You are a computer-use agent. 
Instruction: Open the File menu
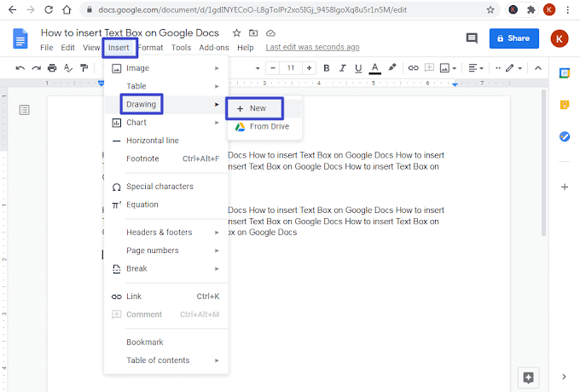point(47,48)
